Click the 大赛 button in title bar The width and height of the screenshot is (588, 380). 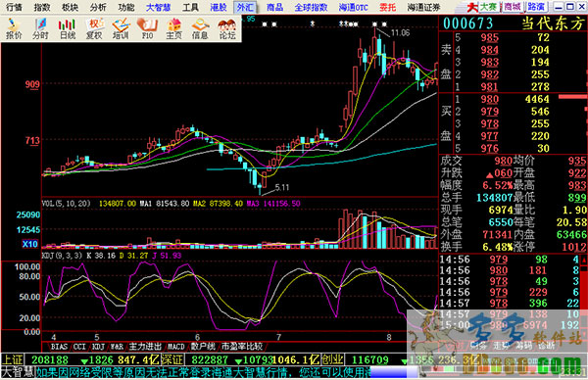[489, 7]
